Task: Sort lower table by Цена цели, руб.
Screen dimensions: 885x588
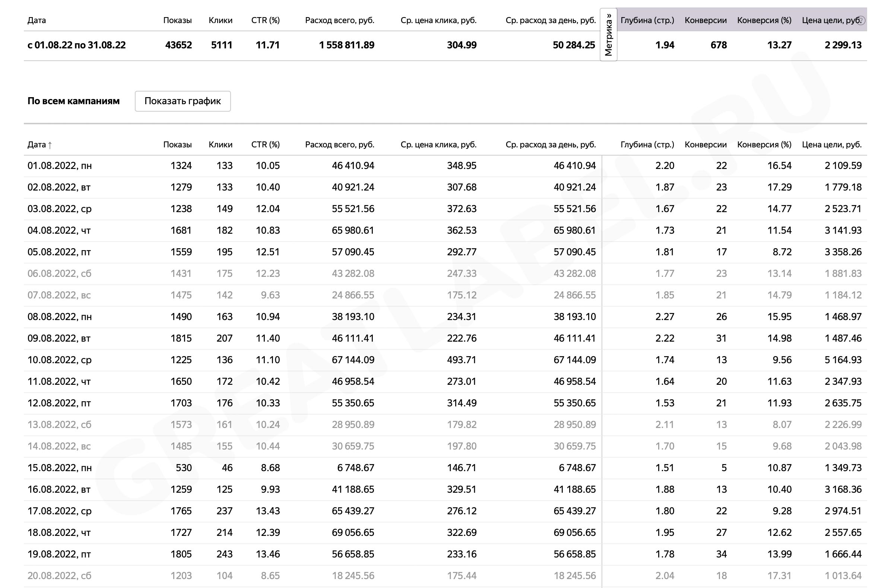Action: [832, 144]
